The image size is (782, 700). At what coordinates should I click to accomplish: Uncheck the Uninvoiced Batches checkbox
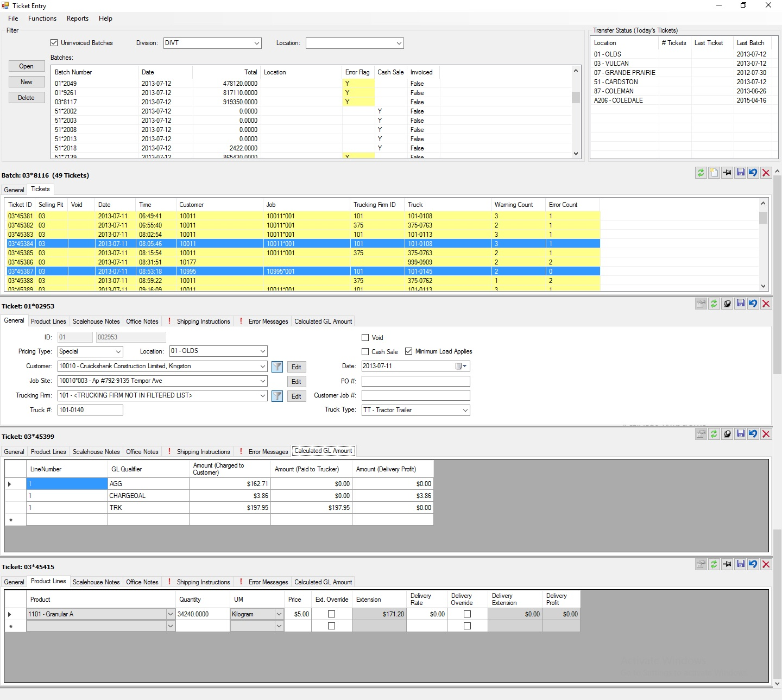click(x=54, y=42)
